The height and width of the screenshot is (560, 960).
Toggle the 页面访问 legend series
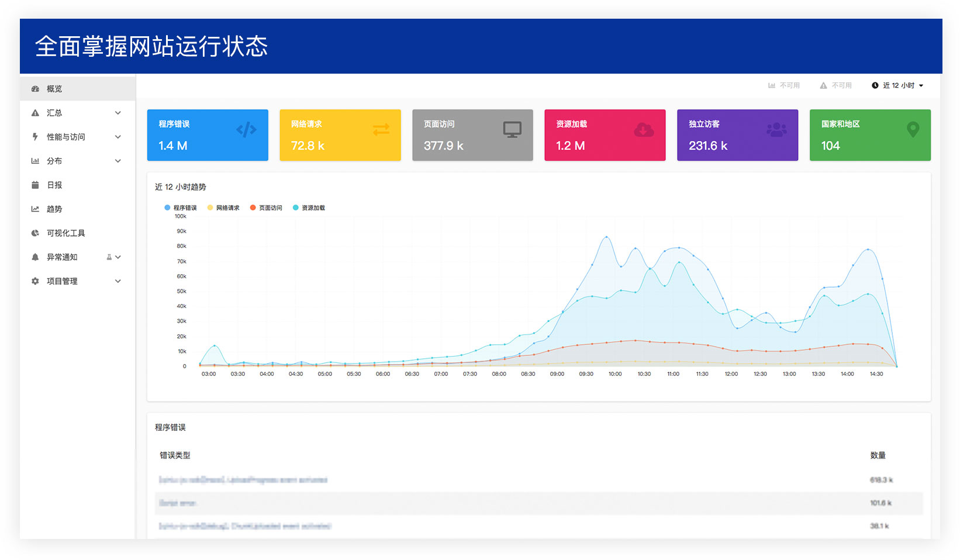[x=266, y=208]
